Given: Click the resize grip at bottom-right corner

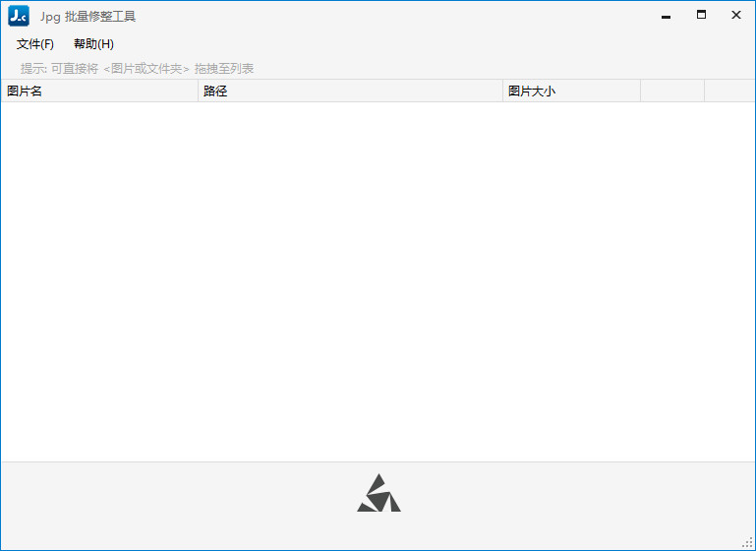Looking at the screenshot, I should (x=747, y=543).
